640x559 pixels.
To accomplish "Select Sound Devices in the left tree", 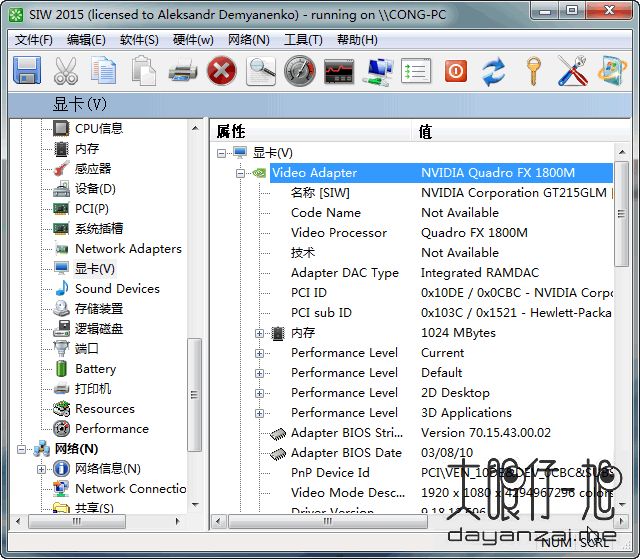I will 118,288.
